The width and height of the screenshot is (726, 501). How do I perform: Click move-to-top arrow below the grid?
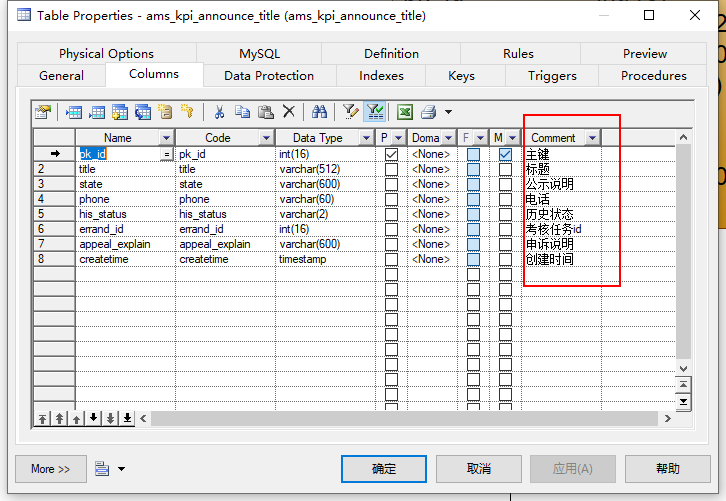point(42,419)
